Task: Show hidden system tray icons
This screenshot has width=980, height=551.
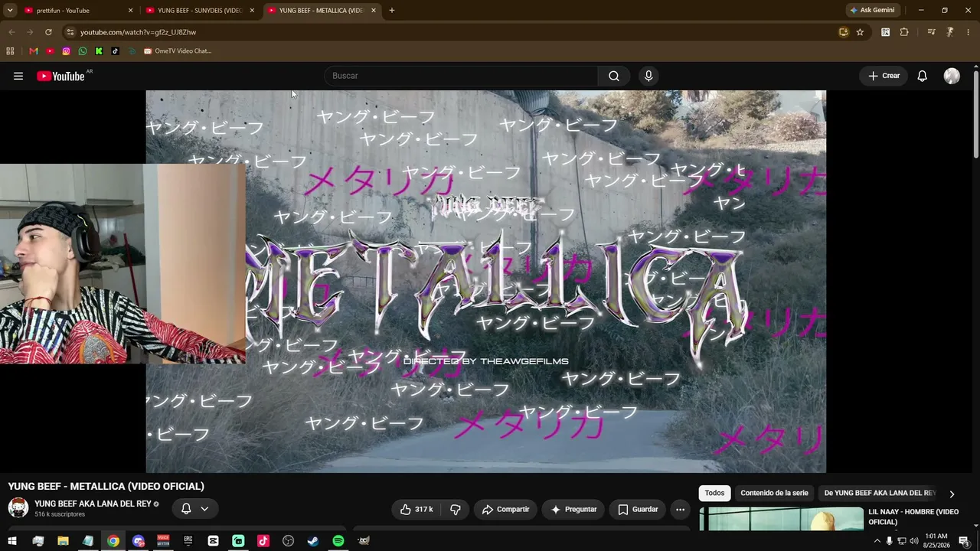Action: (877, 541)
